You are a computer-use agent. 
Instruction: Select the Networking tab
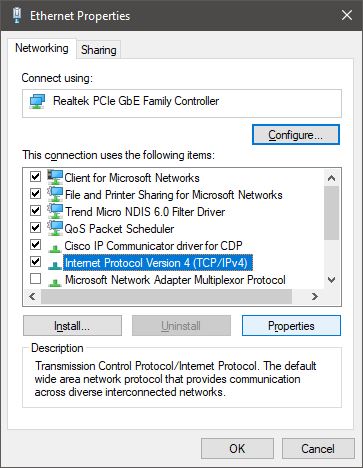(x=42, y=48)
